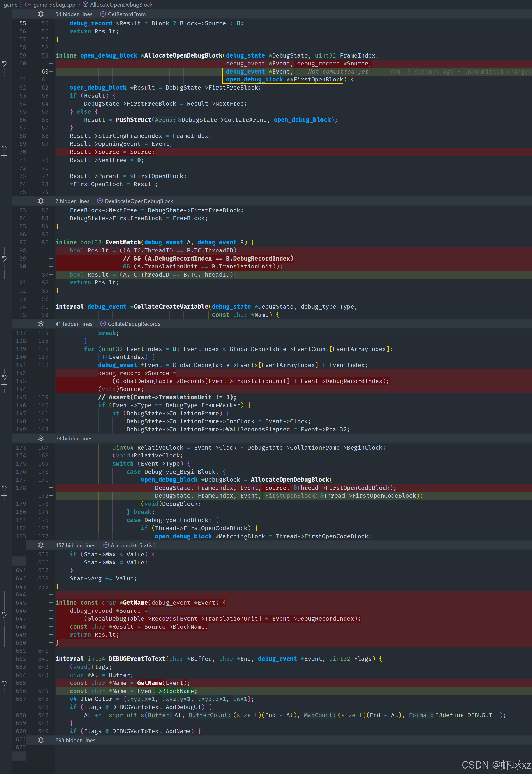Viewport: 532px width, 774px height.
Task: Reveal the 893 hidden lines at bottom
Action: [41, 740]
